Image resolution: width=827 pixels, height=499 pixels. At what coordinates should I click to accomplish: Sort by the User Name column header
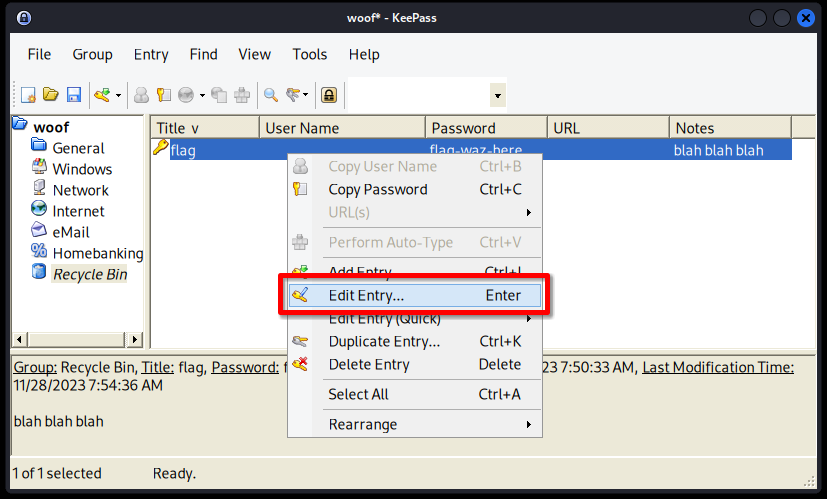pos(342,128)
